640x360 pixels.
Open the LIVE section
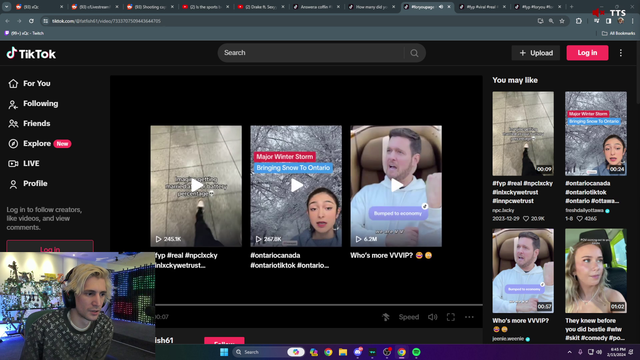[x=24, y=164]
